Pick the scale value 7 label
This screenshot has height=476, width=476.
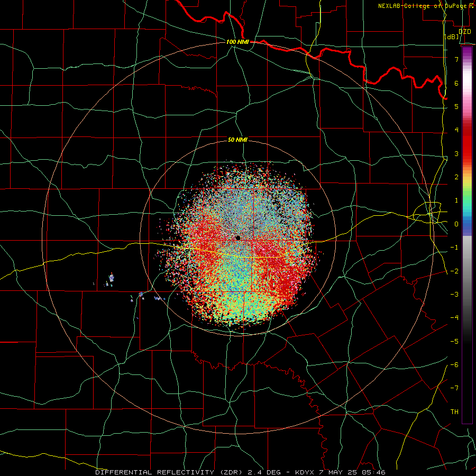tap(456, 59)
